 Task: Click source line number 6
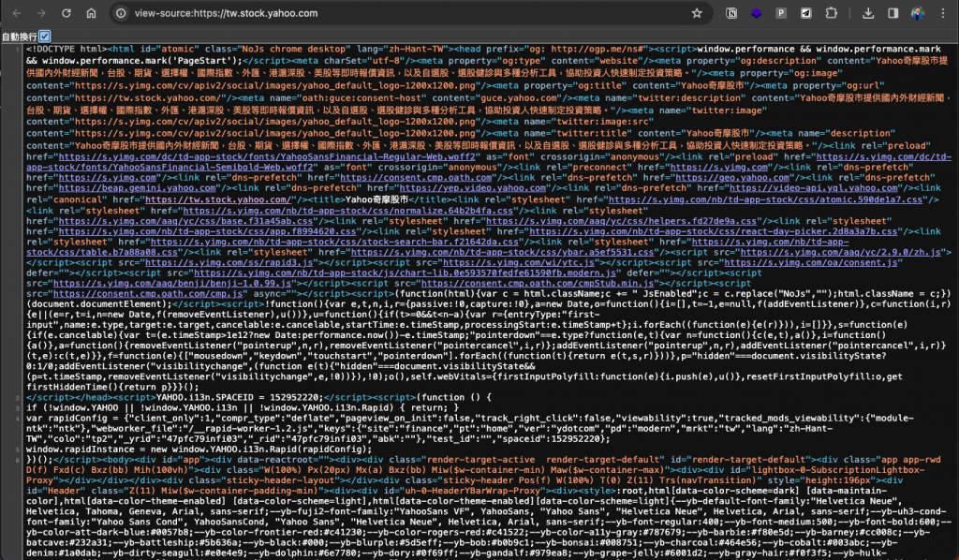click(18, 460)
